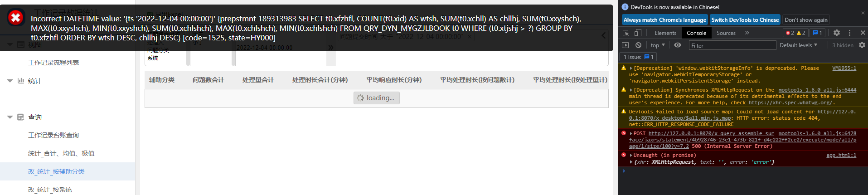Open the Default levels dropdown
868x195 pixels.
tap(798, 45)
